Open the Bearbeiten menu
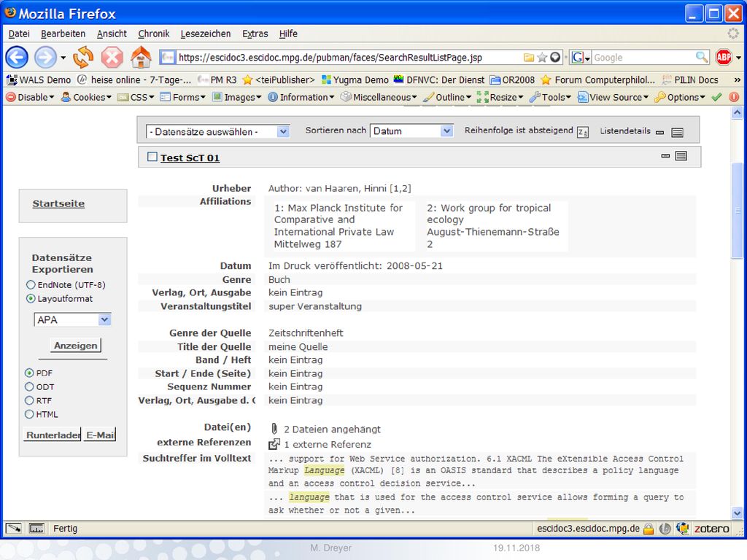The image size is (747, 560). pos(63,34)
